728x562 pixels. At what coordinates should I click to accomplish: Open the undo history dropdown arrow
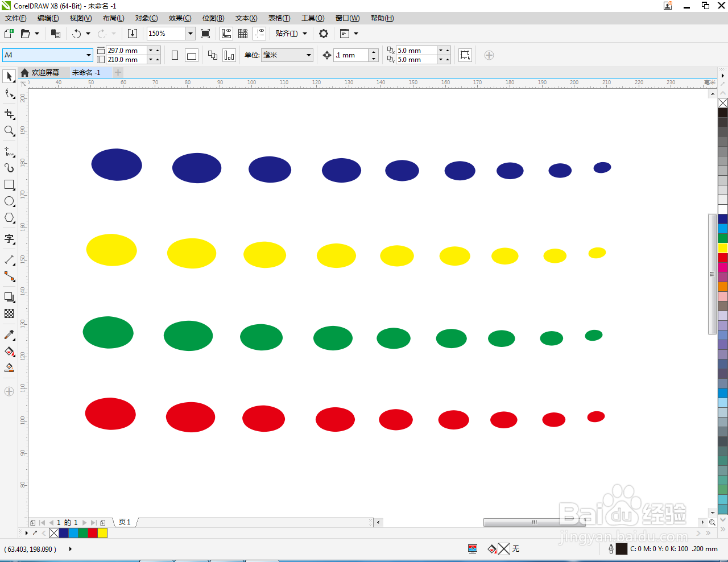pos(88,34)
